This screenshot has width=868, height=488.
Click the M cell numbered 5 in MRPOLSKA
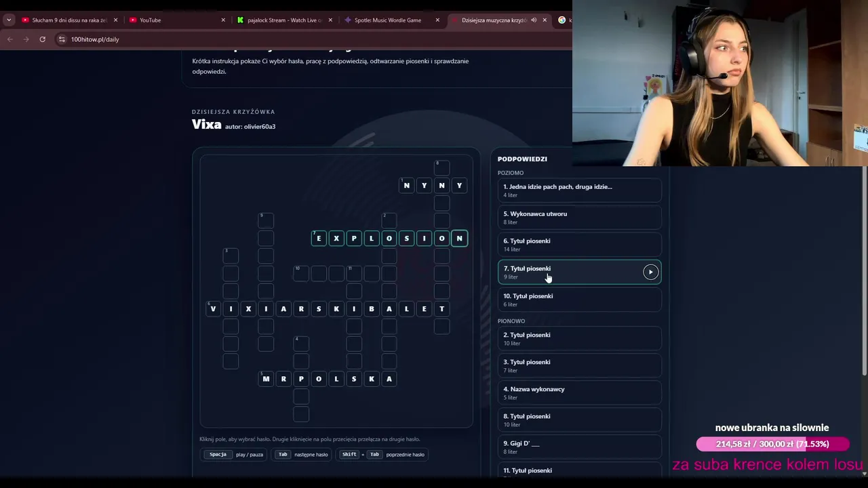(266, 379)
